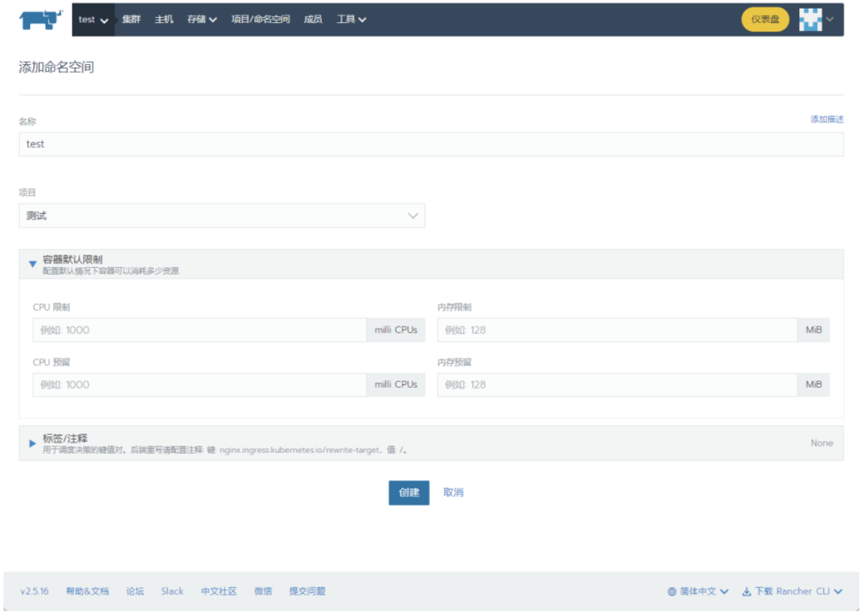The image size is (865, 616).
Task: Collapse the 容器默认限制 section
Action: pos(32,264)
